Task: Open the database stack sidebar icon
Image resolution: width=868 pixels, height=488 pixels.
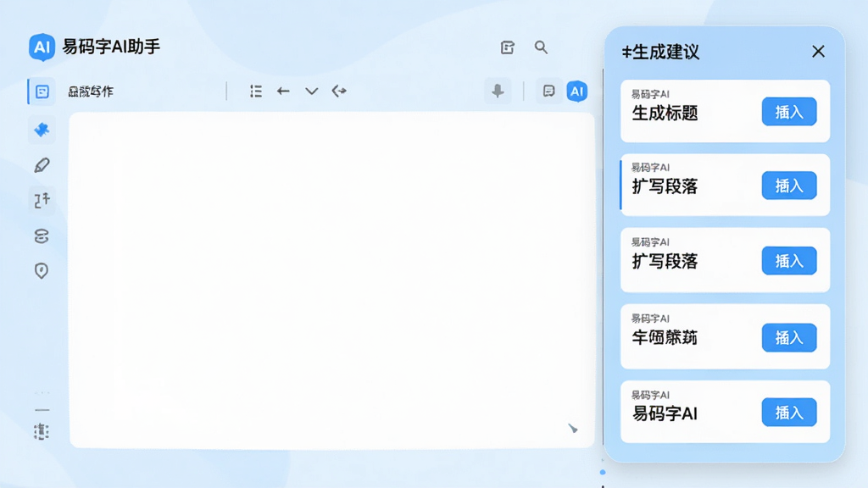Action: click(42, 236)
